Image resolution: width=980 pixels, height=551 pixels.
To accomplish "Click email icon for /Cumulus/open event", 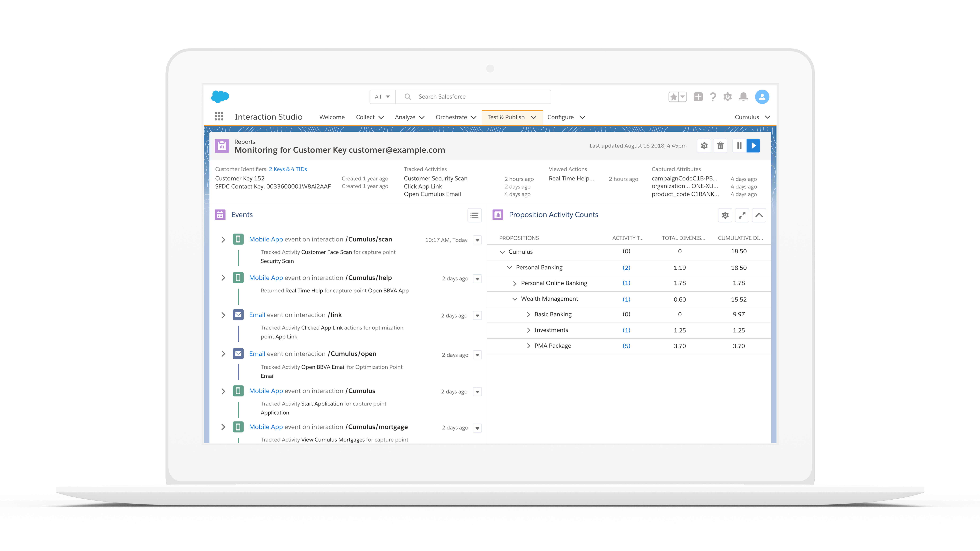I will point(238,354).
